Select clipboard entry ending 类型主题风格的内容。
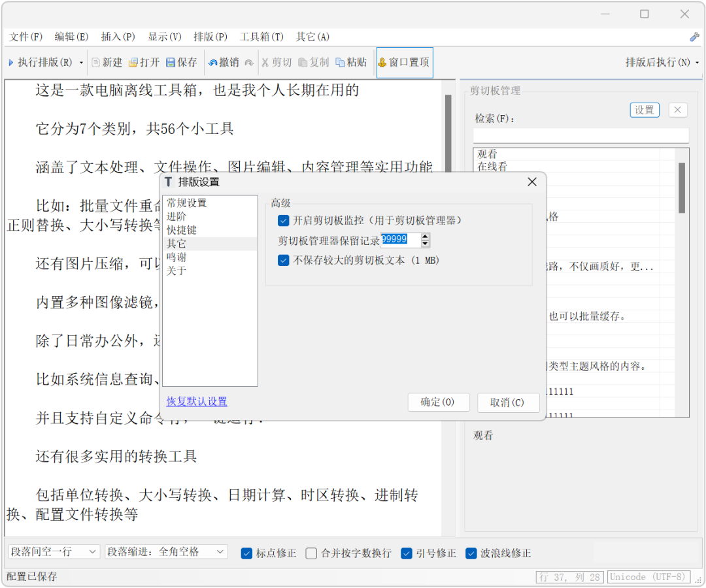The image size is (706, 588). click(x=597, y=367)
